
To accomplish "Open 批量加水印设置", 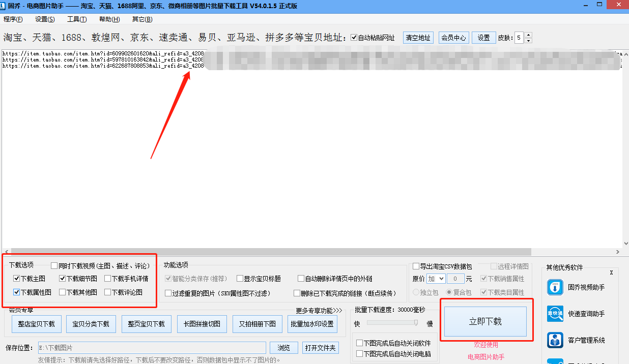I will pyautogui.click(x=312, y=324).
